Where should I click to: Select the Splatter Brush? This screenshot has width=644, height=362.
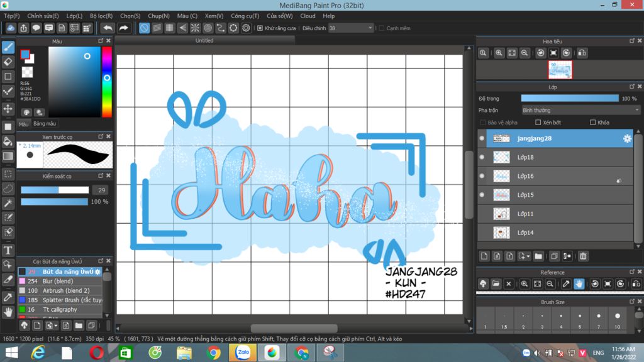[x=60, y=300]
